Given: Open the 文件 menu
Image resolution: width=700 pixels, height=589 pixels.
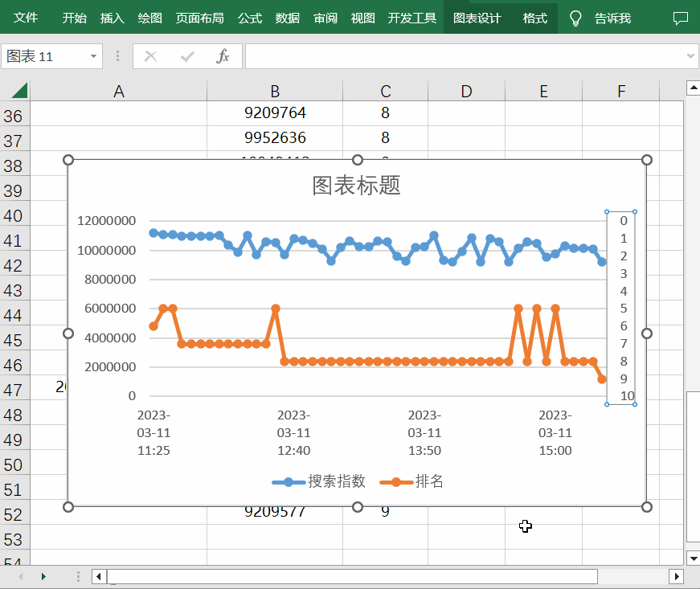Looking at the screenshot, I should (x=26, y=18).
